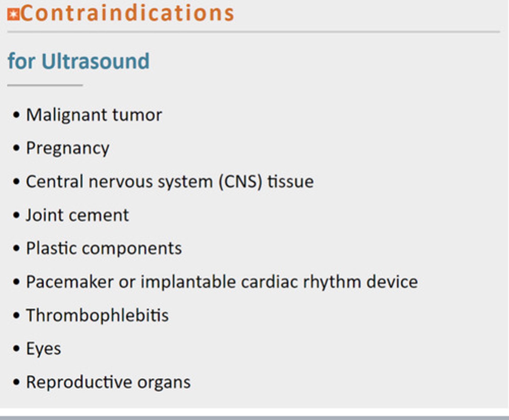The image size is (509, 420).
Task: Click the orange star icon beside Contraindications
Action: (13, 15)
